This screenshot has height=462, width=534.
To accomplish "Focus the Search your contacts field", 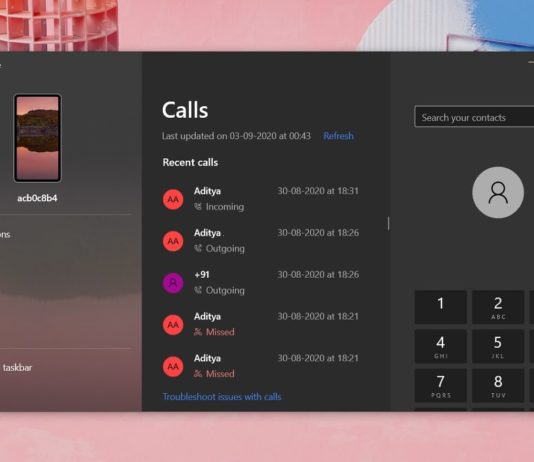I will 474,117.
